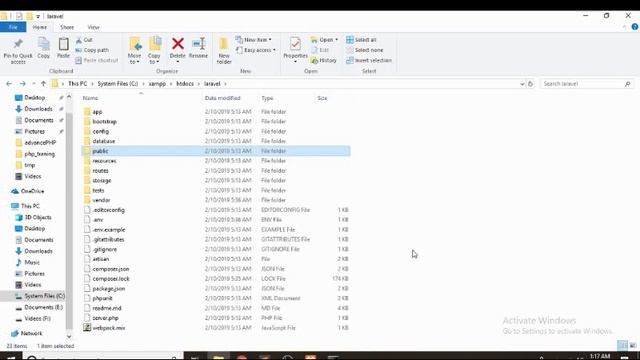Click Paste shortcut in ribbon

(x=97, y=60)
